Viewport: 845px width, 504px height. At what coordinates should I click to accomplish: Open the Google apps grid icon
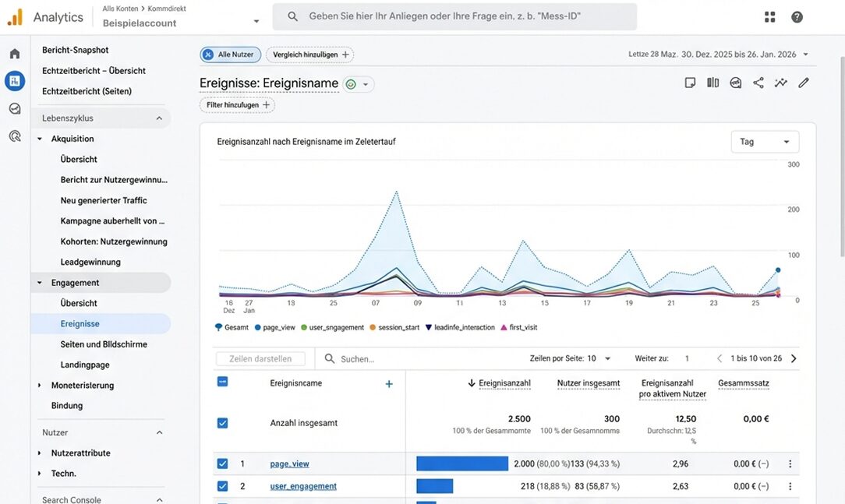[x=770, y=17]
